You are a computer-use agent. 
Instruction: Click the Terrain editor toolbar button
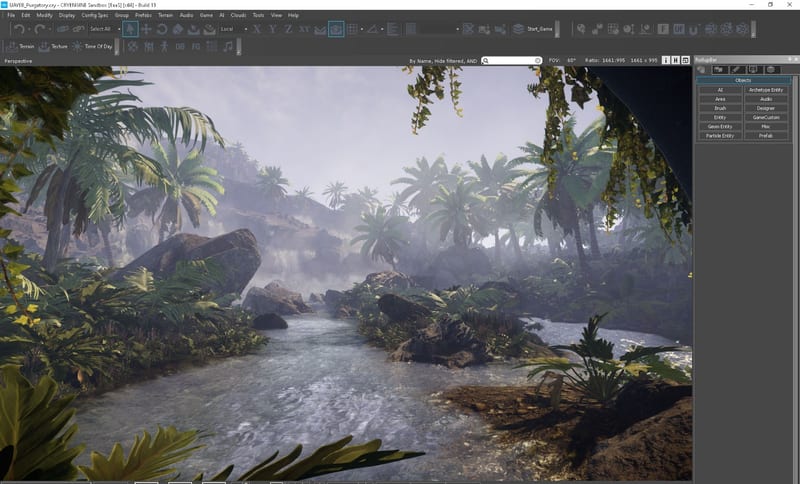pyautogui.click(x=20, y=46)
